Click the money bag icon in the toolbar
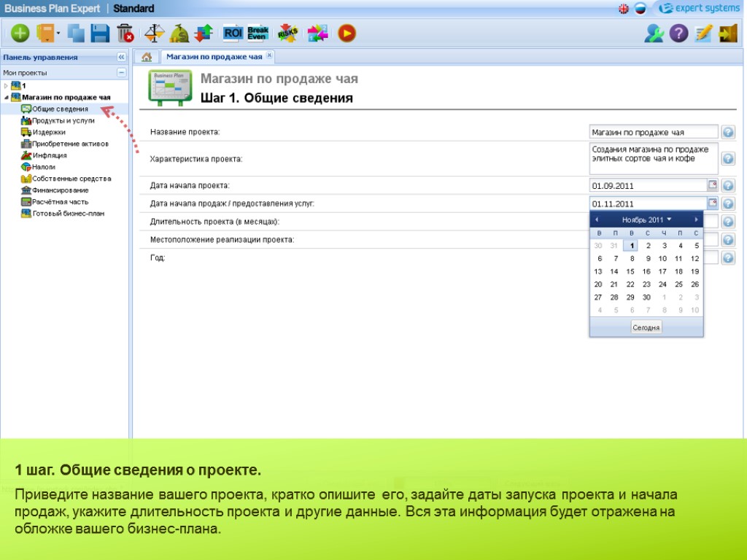Screen dimensions: 747x560 click(179, 34)
